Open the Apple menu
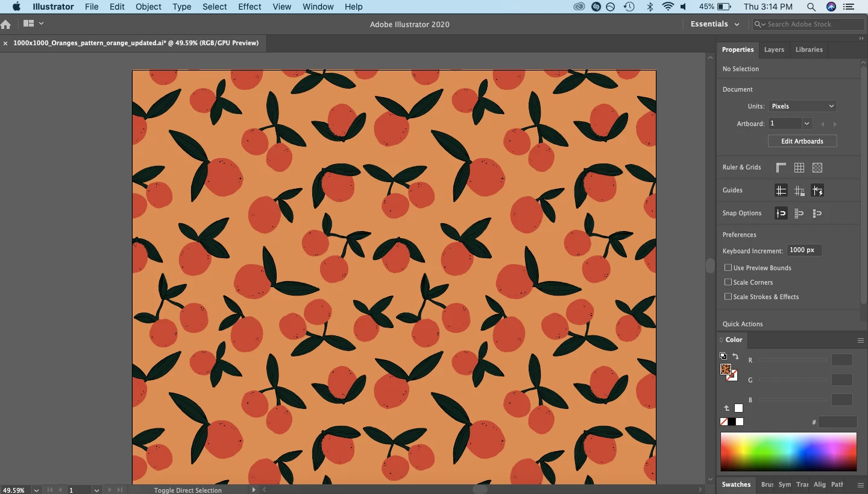The width and height of the screenshot is (868, 494). pos(16,7)
